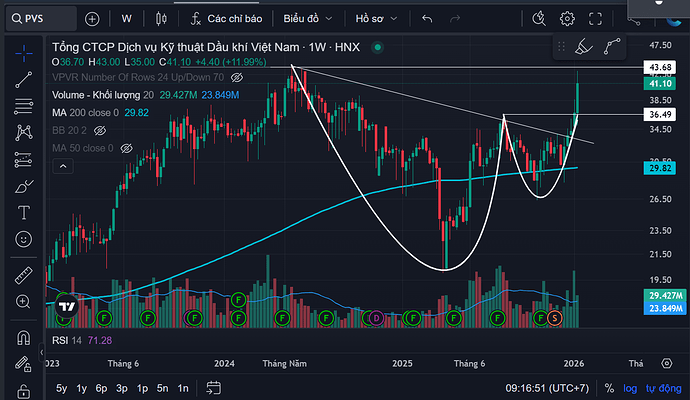Show the hidden BB 20 2 indicator

100,131
